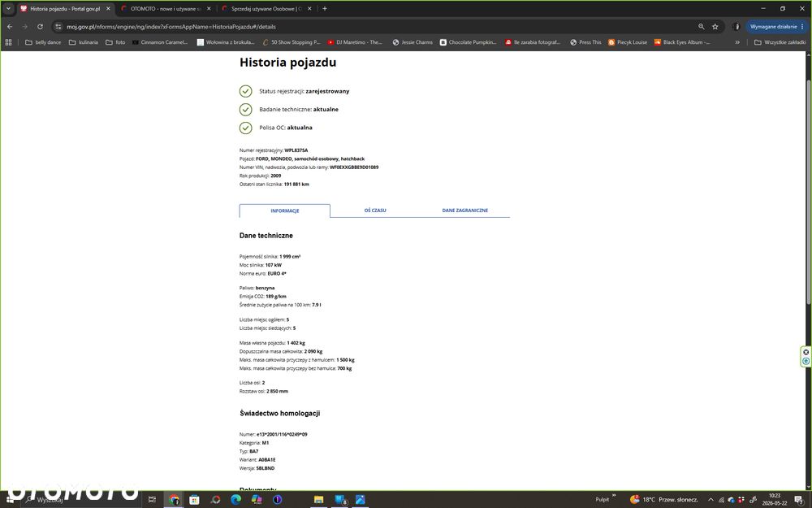Show hidden system tray icons
Image resolution: width=812 pixels, height=508 pixels.
pos(710,500)
